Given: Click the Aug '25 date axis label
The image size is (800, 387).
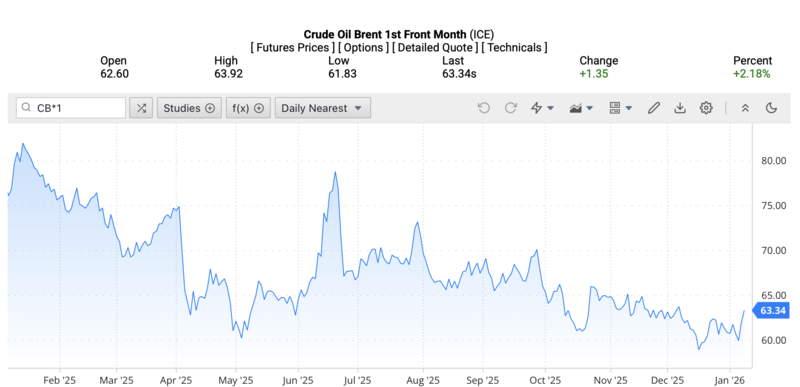Looking at the screenshot, I should (423, 380).
